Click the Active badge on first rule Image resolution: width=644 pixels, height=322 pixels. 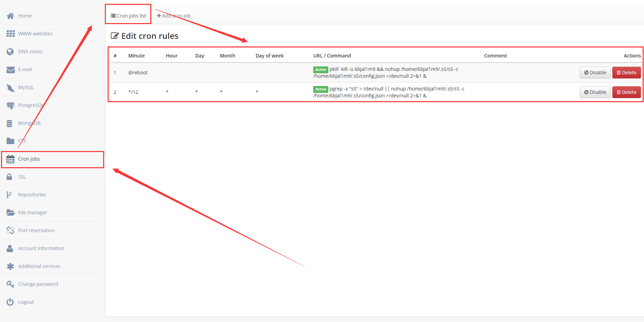point(320,69)
